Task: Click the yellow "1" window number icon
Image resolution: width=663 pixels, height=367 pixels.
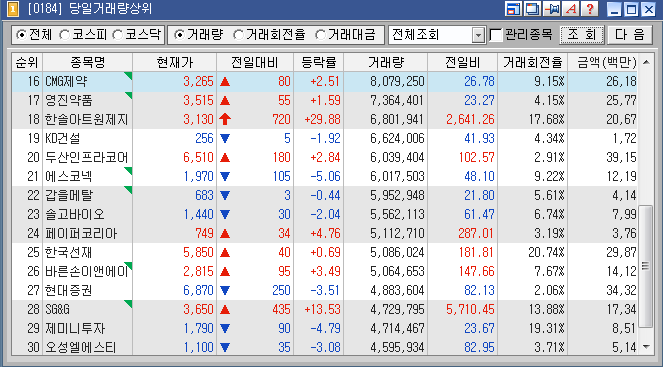Action: pyautogui.click(x=13, y=9)
